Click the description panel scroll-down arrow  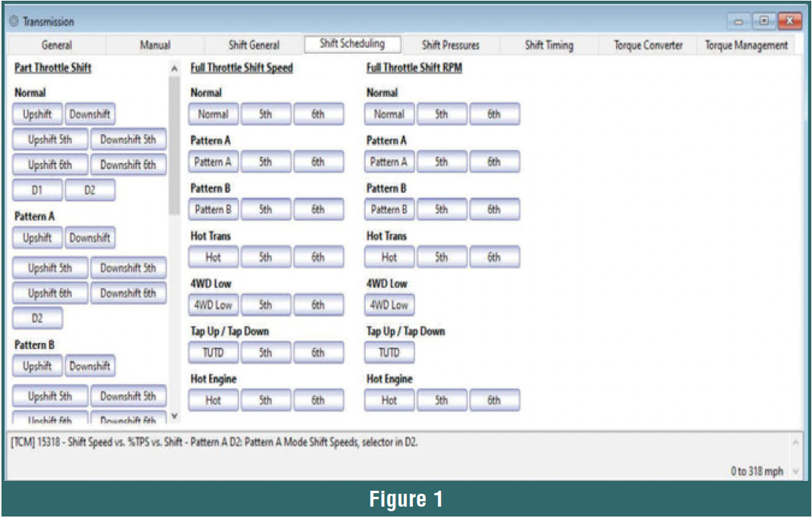tap(796, 471)
